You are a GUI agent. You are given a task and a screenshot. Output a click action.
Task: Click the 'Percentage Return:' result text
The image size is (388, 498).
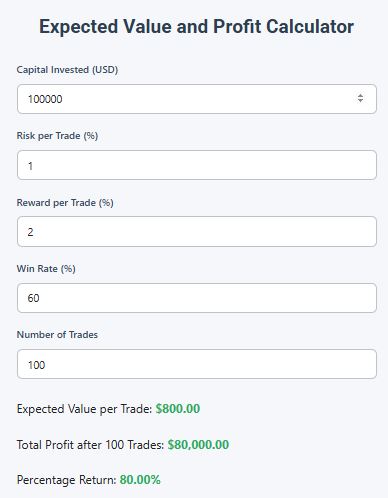tap(66, 480)
